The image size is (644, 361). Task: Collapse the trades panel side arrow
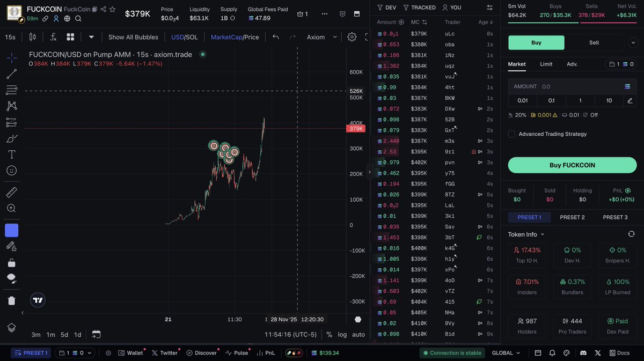coord(369,172)
